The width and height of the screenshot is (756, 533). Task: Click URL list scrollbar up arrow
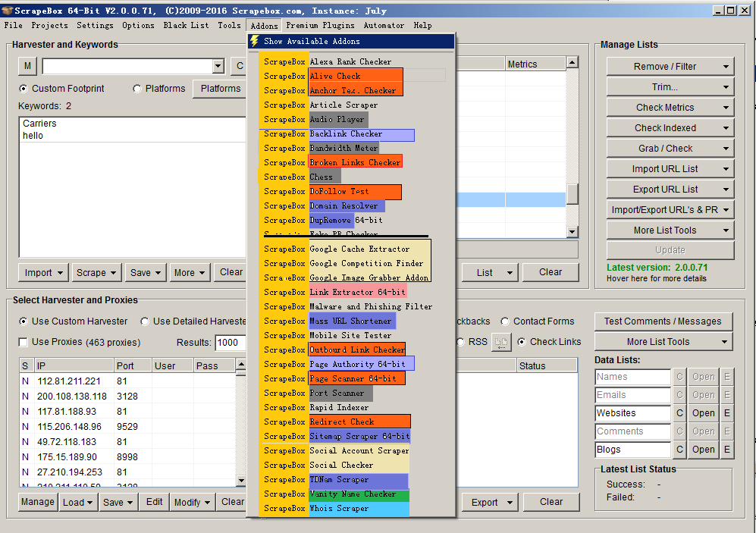[x=572, y=62]
